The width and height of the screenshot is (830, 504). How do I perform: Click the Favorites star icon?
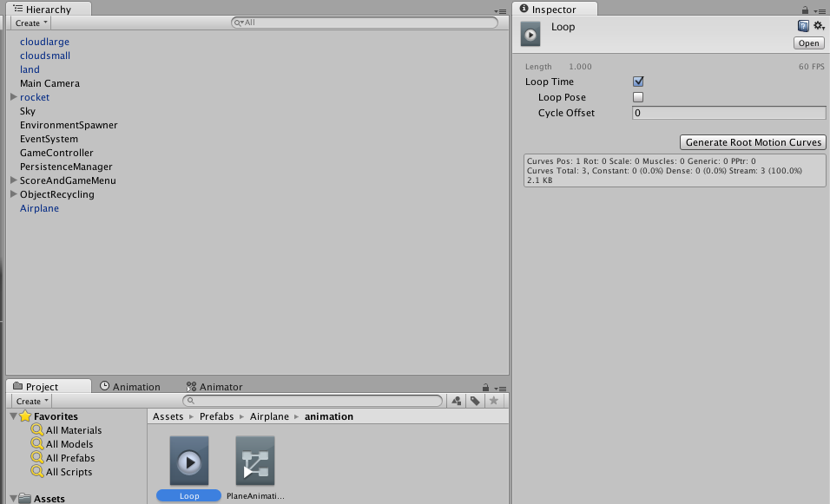coord(25,416)
